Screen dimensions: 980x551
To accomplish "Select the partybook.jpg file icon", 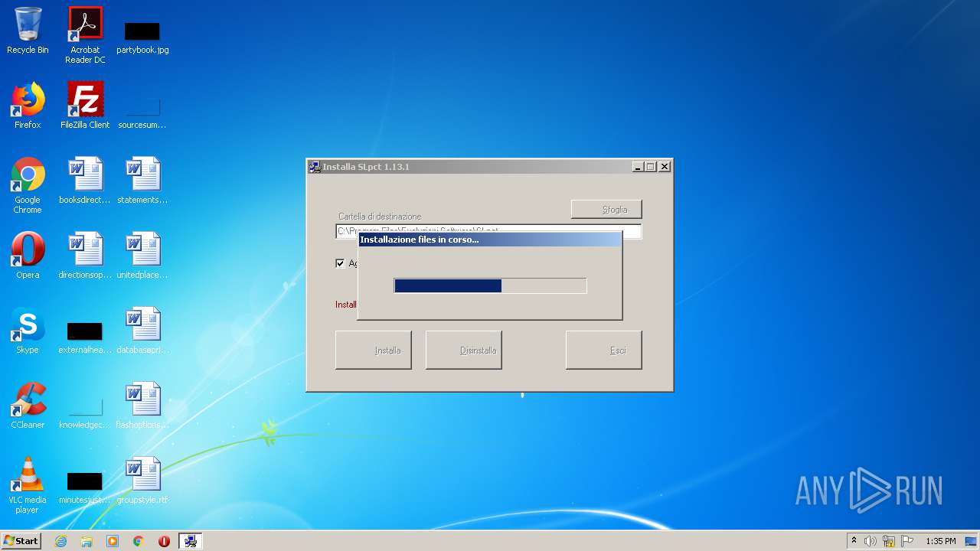I will (x=142, y=37).
